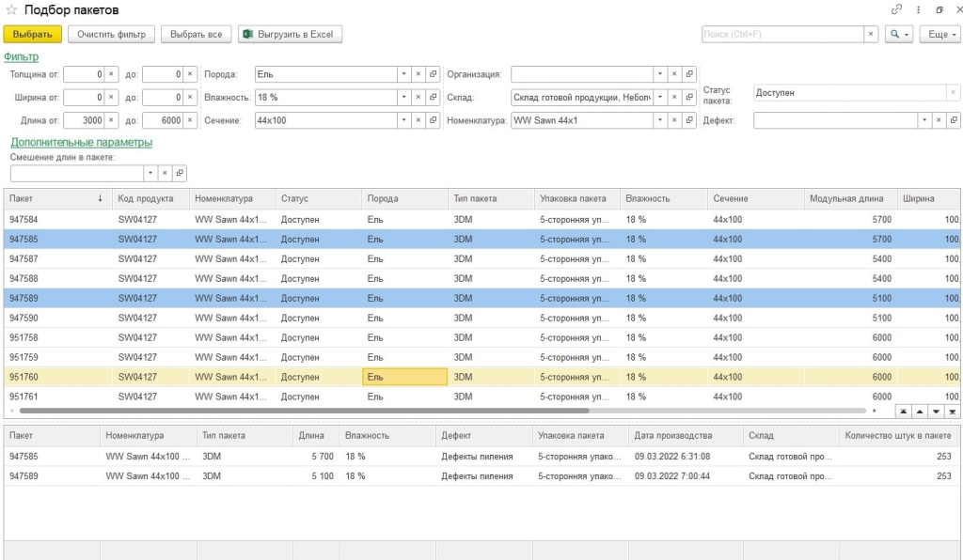
Task: Jump to last row of packages table
Action: pos(953,412)
